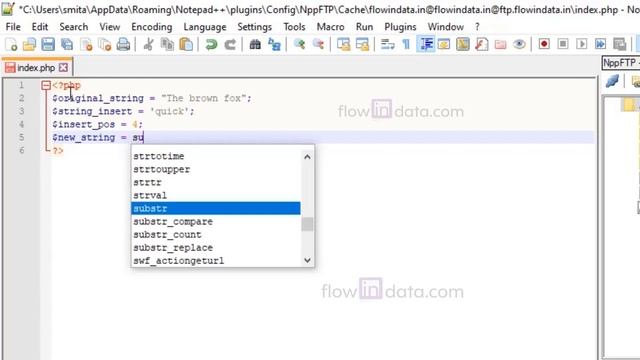The width and height of the screenshot is (640, 360).
Task: Toggle the highlighted Indent Guide button
Action: click(x=426, y=44)
